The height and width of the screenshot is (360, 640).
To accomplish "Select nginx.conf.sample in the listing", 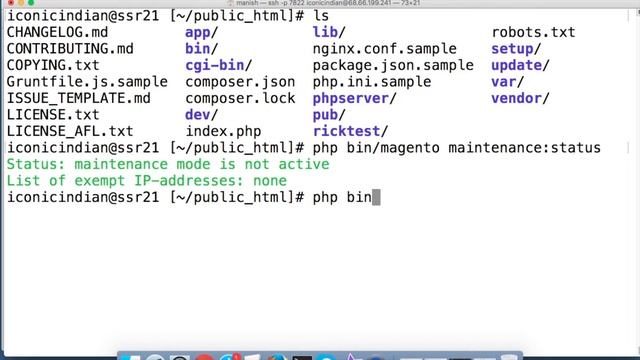I will click(x=384, y=49).
